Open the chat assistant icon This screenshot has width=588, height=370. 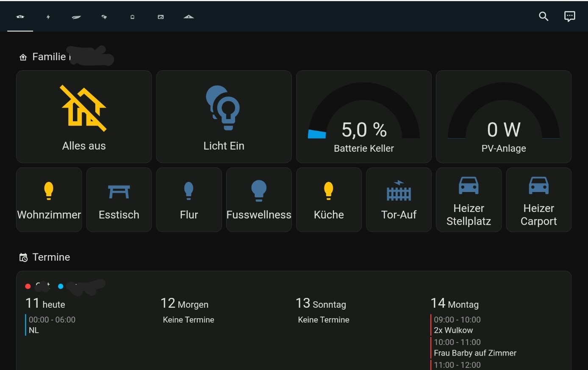[x=570, y=17]
